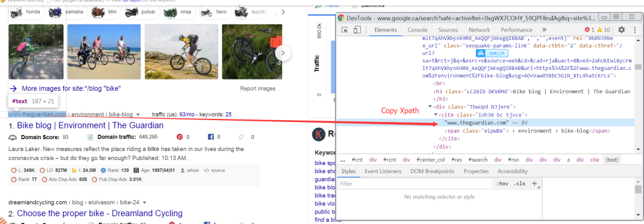Image resolution: width=644 pixels, height=224 pixels.
Task: Click the plus icon for new style rule
Action: point(535,183)
